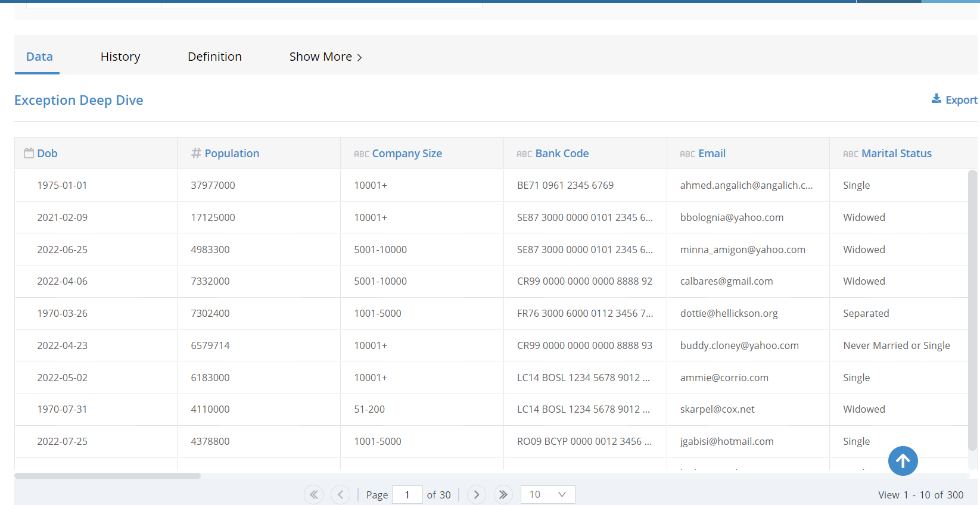Screen dimensions: 980x505
Task: Select Population cell 17125000
Action: click(x=213, y=217)
